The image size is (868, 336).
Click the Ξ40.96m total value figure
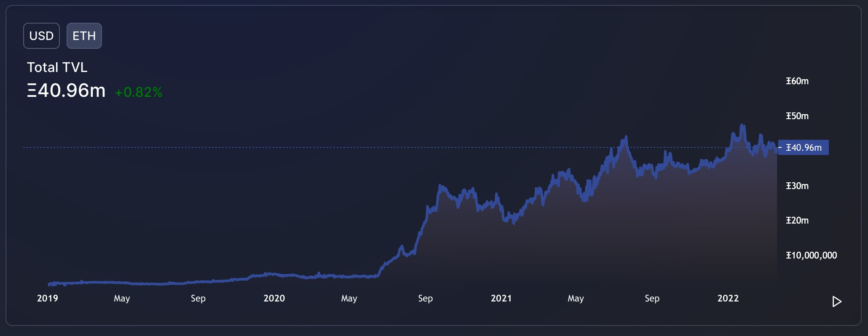[66, 91]
